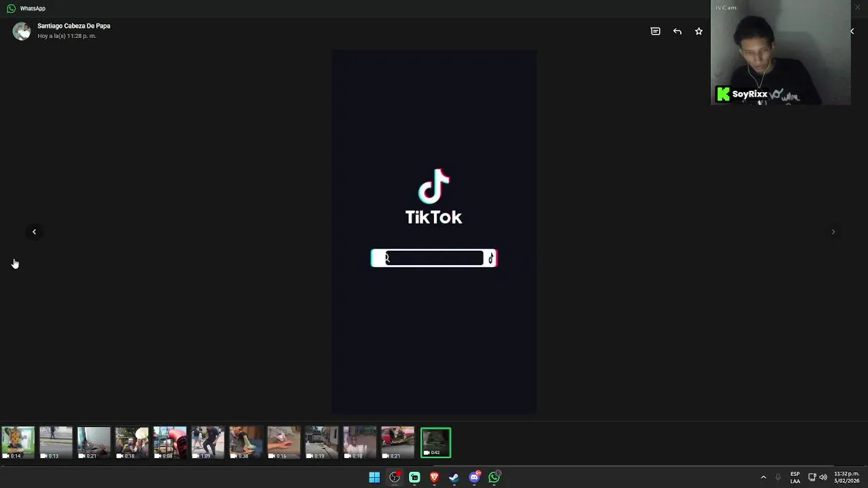
Task: Open the 0:18 video thumbnail
Action: tap(132, 443)
